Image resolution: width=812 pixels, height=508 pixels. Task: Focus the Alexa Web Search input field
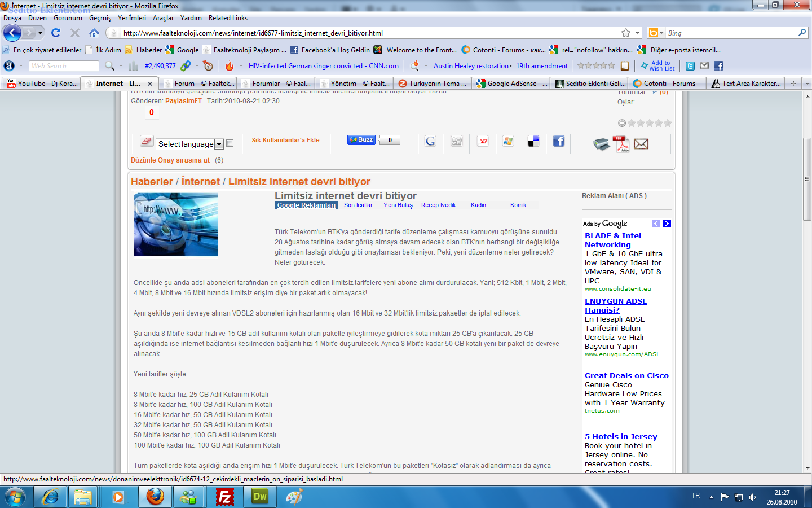(x=64, y=66)
